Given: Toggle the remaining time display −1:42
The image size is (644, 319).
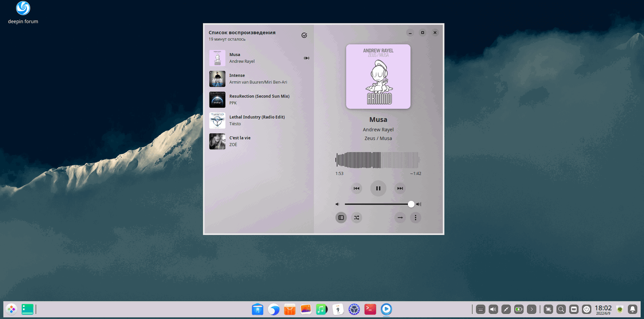Looking at the screenshot, I should (x=416, y=174).
